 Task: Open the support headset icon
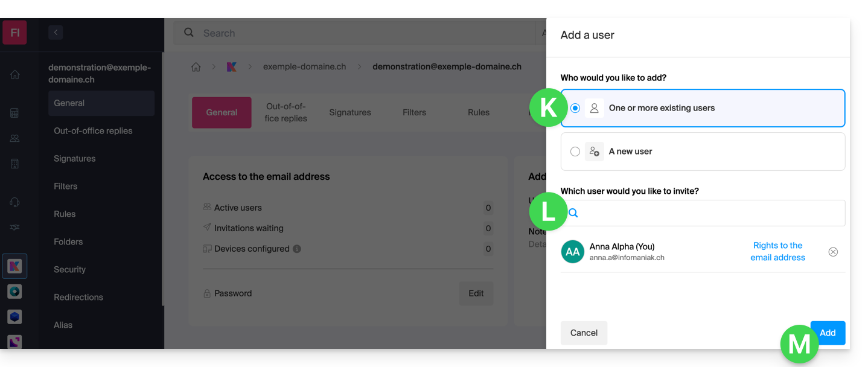pyautogui.click(x=15, y=202)
